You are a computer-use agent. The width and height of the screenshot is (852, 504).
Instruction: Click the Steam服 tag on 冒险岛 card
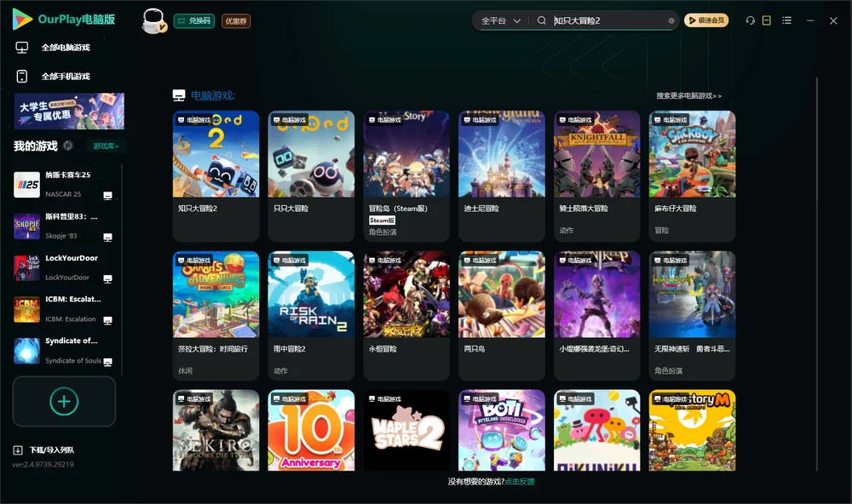(382, 220)
